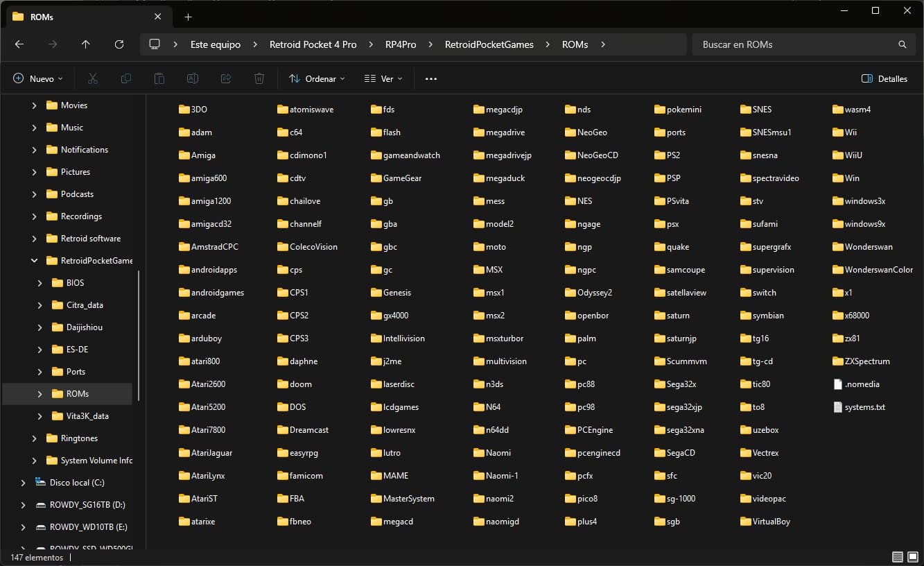
Task: Select Citra_data in the sidebar
Action: pyautogui.click(x=85, y=305)
